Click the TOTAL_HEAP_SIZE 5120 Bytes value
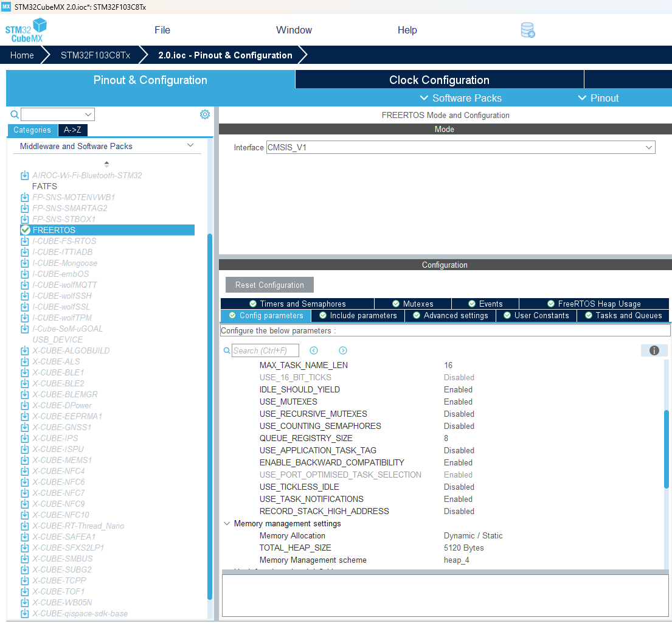The height and width of the screenshot is (623, 672). (x=464, y=548)
